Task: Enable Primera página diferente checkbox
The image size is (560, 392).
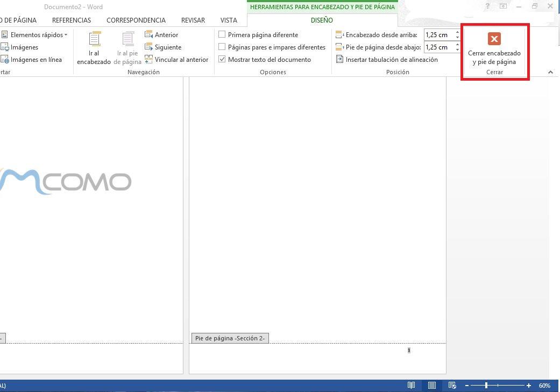Action: click(x=222, y=34)
